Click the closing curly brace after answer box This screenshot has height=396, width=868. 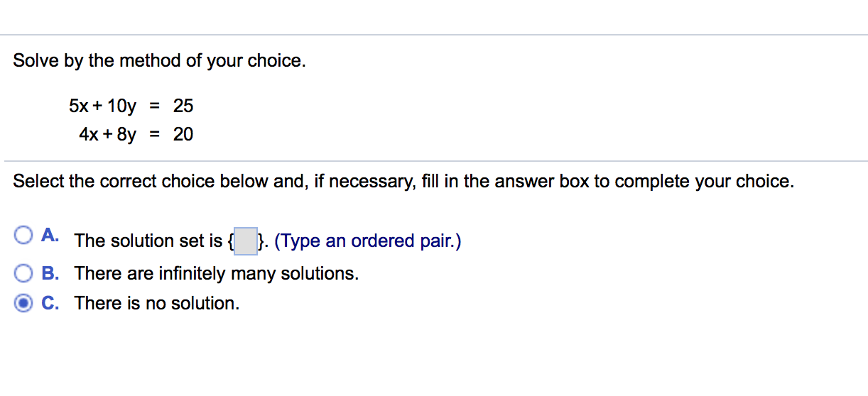[261, 241]
